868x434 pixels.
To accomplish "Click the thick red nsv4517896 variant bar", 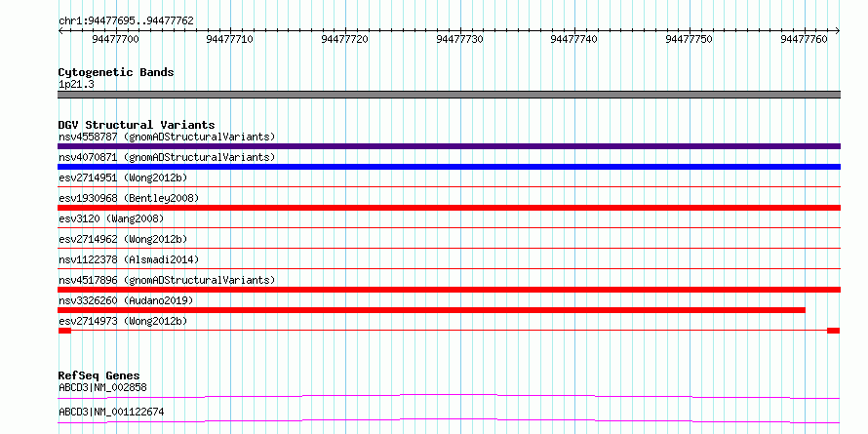I will coord(449,290).
